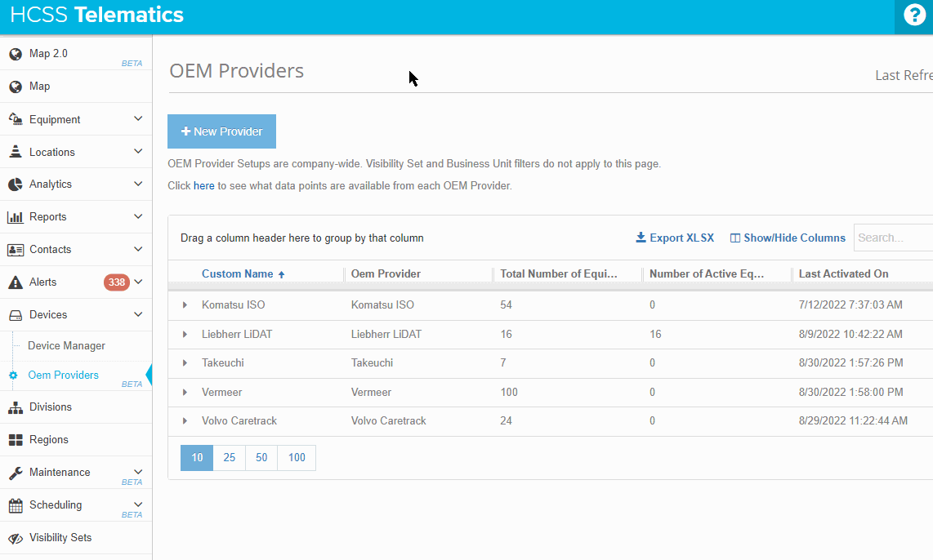Go to Divisions in sidebar
This screenshot has height=560, width=933.
coord(51,407)
